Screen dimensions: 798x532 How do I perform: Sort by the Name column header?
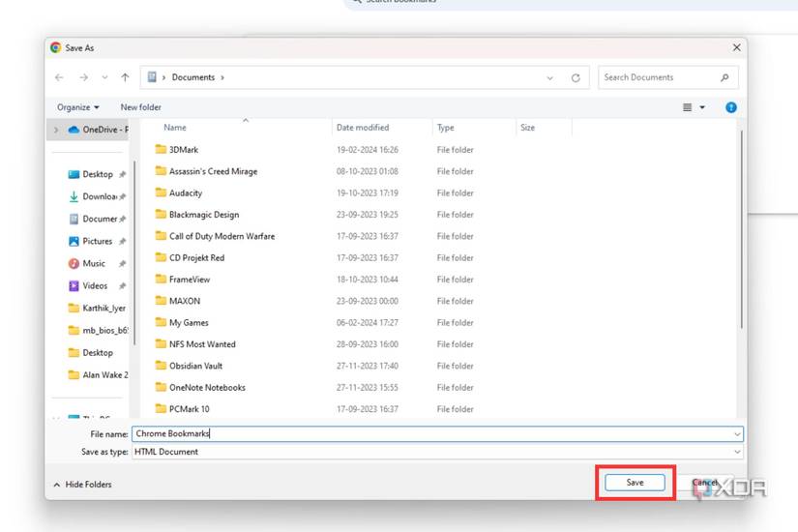pyautogui.click(x=174, y=128)
